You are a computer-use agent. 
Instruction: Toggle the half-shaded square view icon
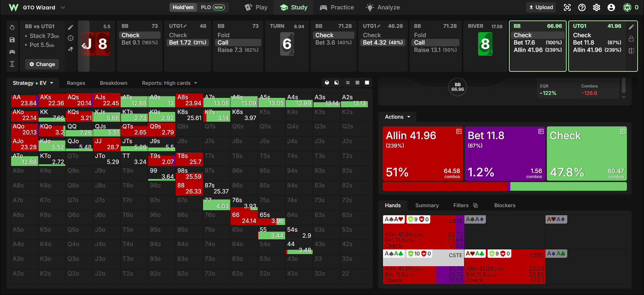(336, 82)
